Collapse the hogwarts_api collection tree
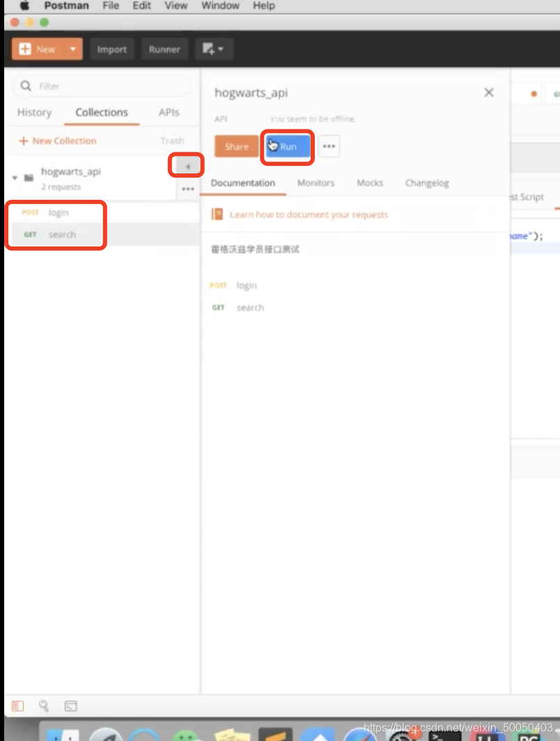The width and height of the screenshot is (560, 741). 15,178
